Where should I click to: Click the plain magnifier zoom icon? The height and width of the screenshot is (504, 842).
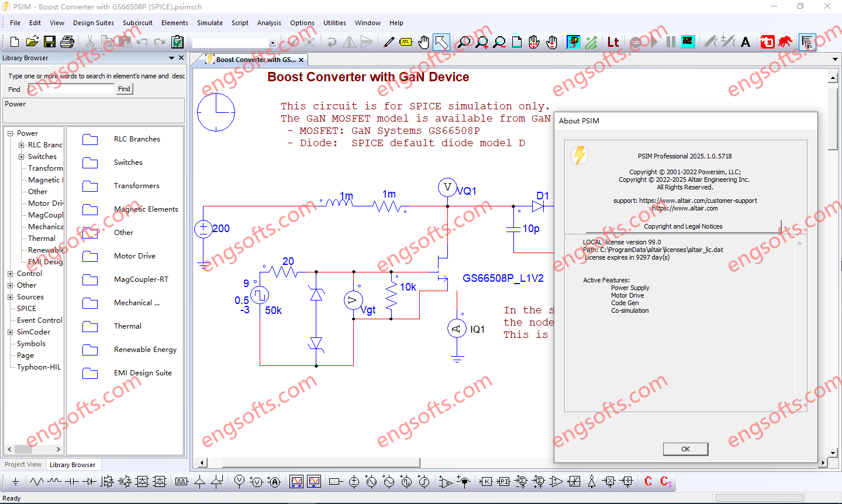coord(464,42)
